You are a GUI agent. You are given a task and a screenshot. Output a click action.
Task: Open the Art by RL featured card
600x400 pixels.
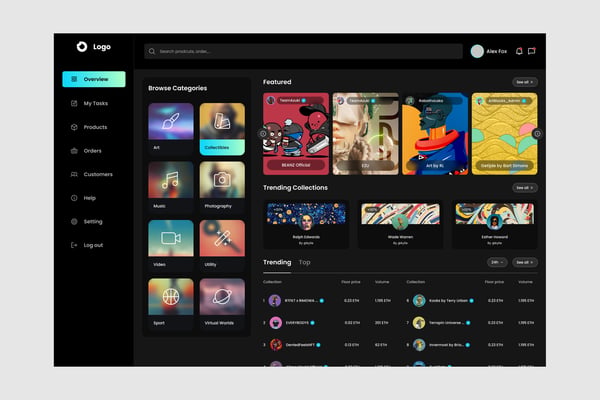coord(435,134)
